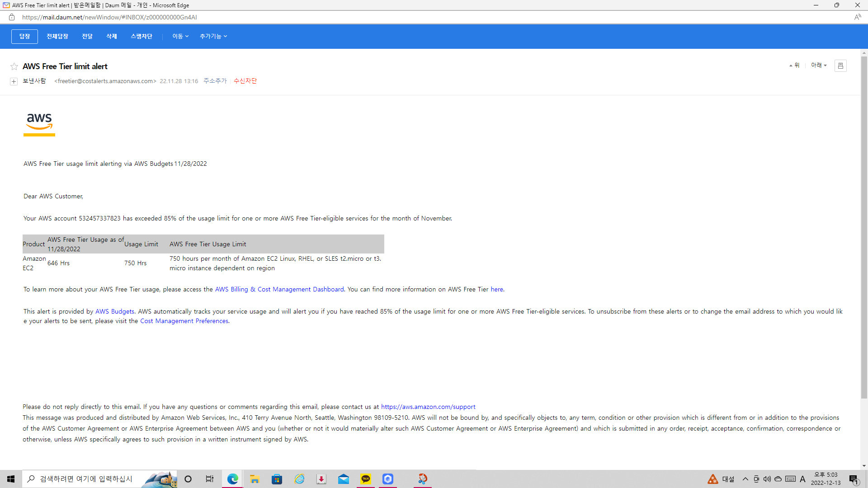The height and width of the screenshot is (488, 868).
Task: Open the volume control tray icon
Action: 767,479
